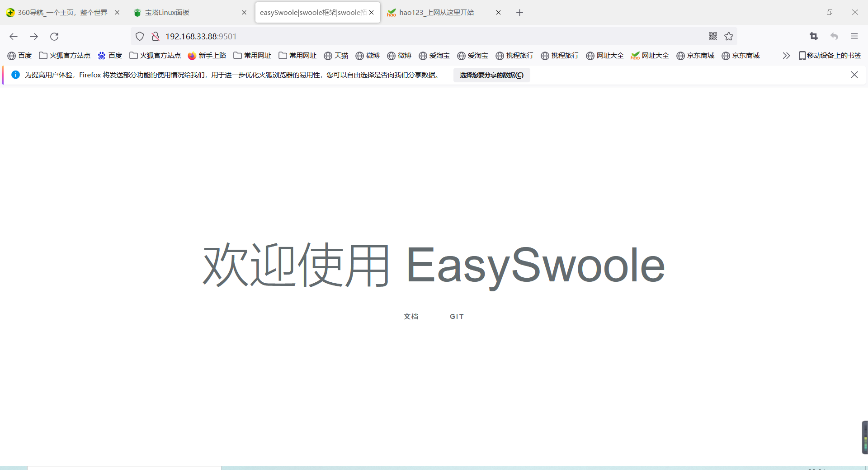The width and height of the screenshot is (868, 470).
Task: Go back using the back arrow
Action: pos(14,37)
